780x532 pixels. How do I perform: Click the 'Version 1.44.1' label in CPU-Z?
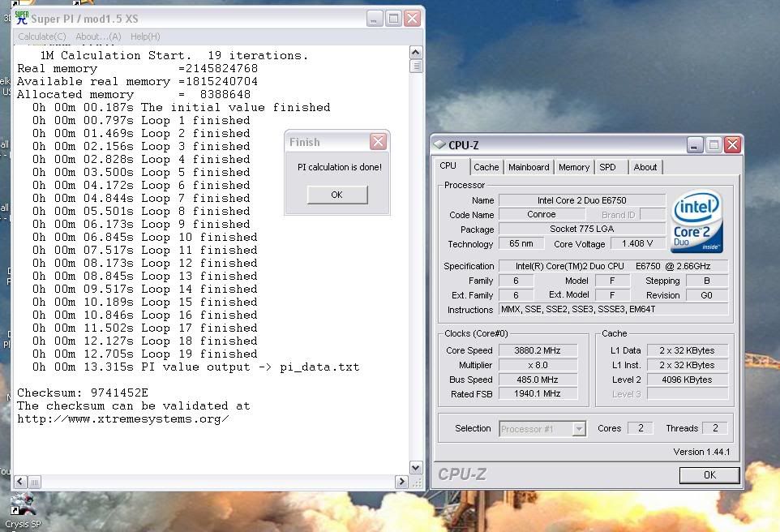pos(701,452)
